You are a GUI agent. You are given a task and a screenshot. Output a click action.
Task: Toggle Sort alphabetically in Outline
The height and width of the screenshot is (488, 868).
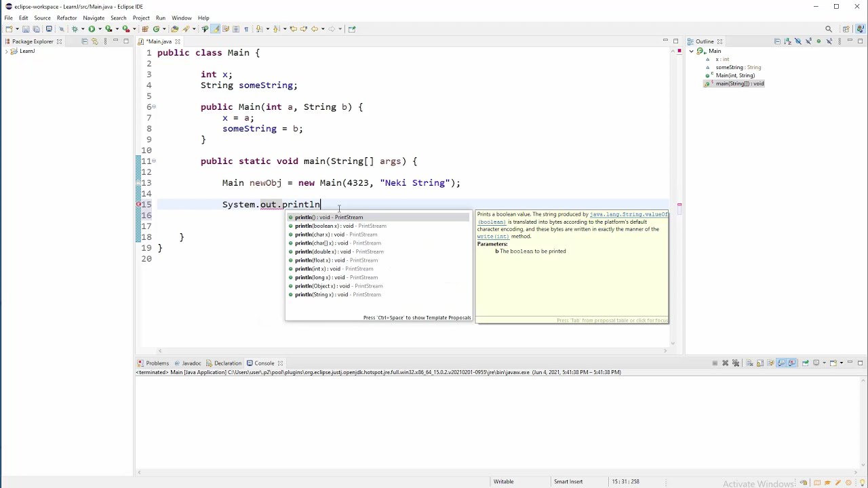point(787,41)
